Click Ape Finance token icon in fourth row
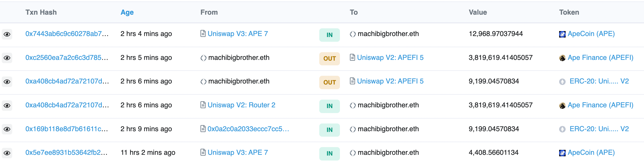644x163 pixels. 562,106
